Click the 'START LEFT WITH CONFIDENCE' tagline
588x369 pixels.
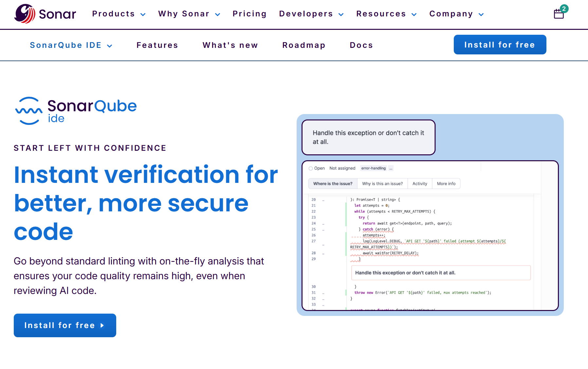[90, 148]
